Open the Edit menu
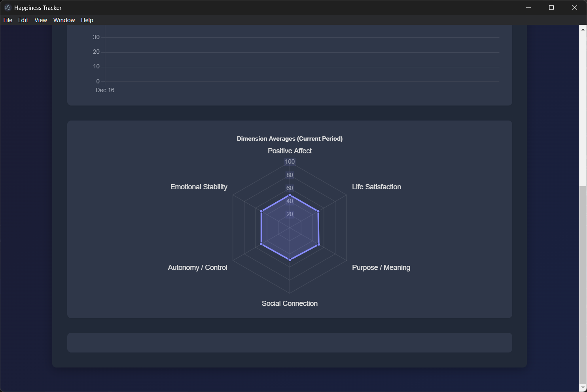Image resolution: width=587 pixels, height=392 pixels. coord(23,20)
